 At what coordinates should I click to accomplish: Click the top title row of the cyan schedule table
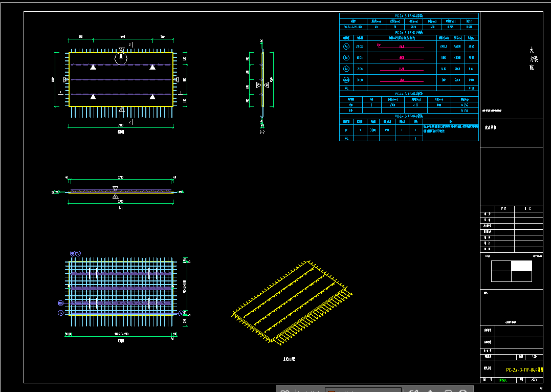tap(409, 16)
